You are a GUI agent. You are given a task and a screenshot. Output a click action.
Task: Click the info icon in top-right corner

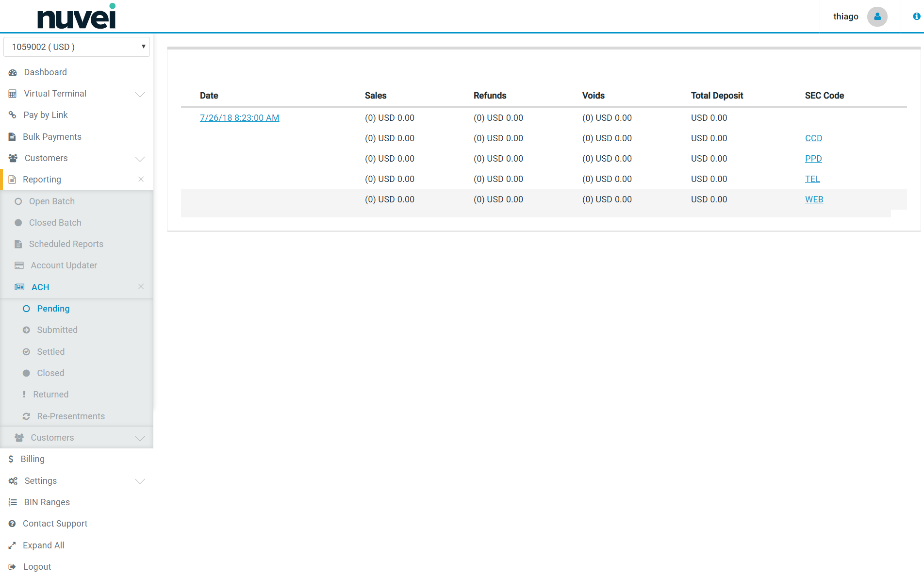[916, 16]
